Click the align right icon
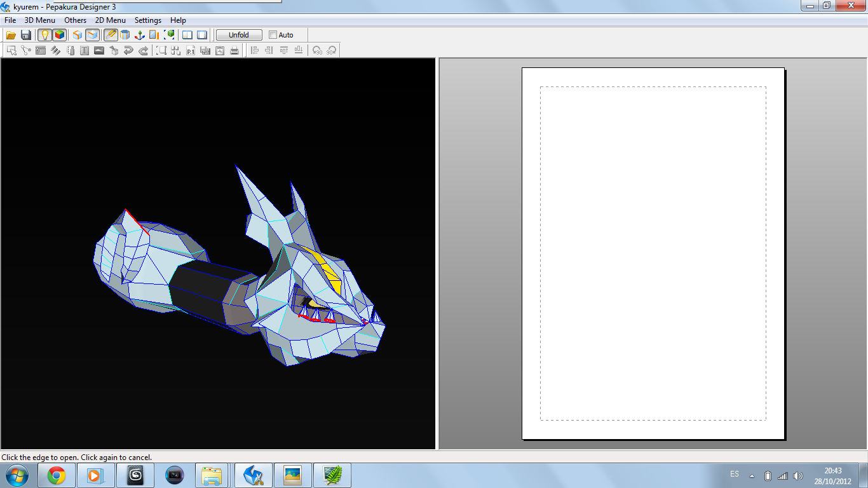The width and height of the screenshot is (868, 488). tap(269, 50)
